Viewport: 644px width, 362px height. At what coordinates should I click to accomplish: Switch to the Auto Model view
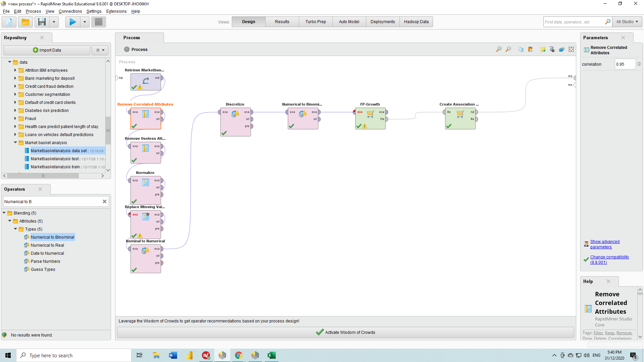349,22
